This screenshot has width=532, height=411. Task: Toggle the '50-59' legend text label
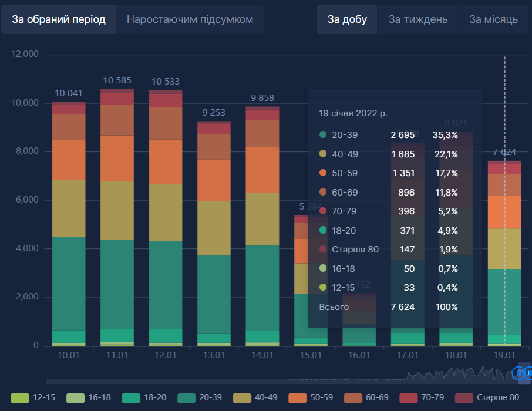coord(321,397)
